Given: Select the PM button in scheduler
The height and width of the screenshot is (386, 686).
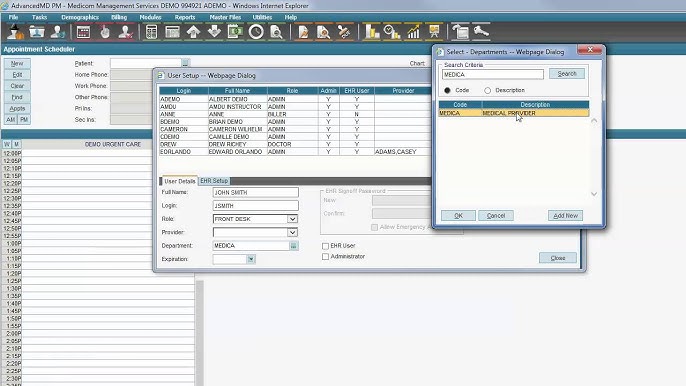Looking at the screenshot, I should click(x=24, y=119).
